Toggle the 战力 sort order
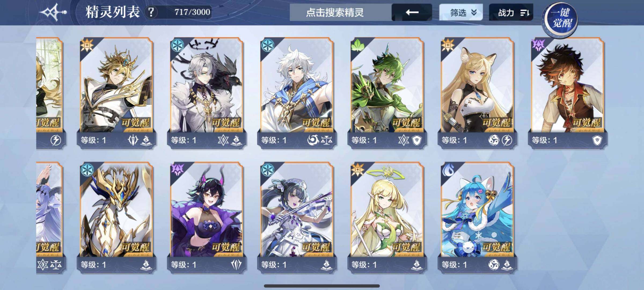Image resolution: width=644 pixels, height=290 pixels. click(x=511, y=12)
